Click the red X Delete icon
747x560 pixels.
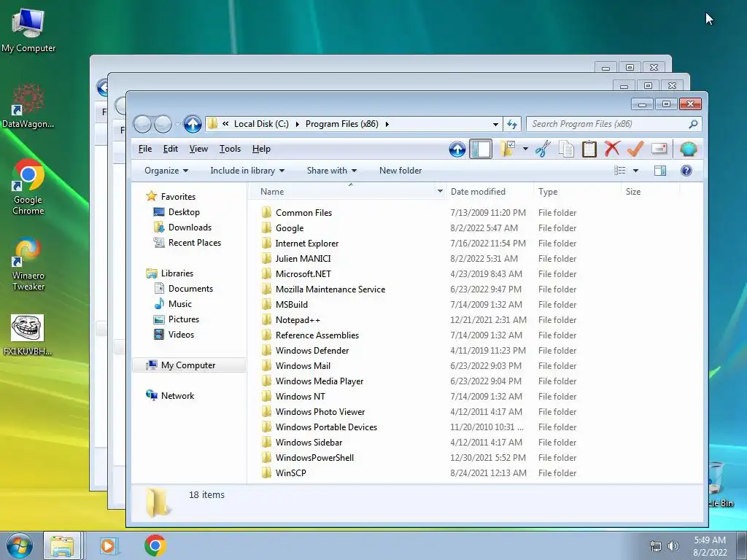click(x=612, y=149)
